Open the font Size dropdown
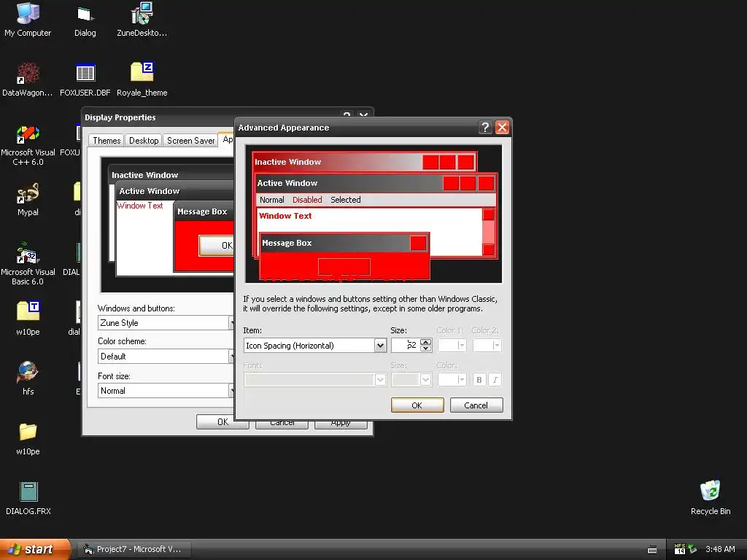Viewport: 747px width, 560px height. point(425,379)
